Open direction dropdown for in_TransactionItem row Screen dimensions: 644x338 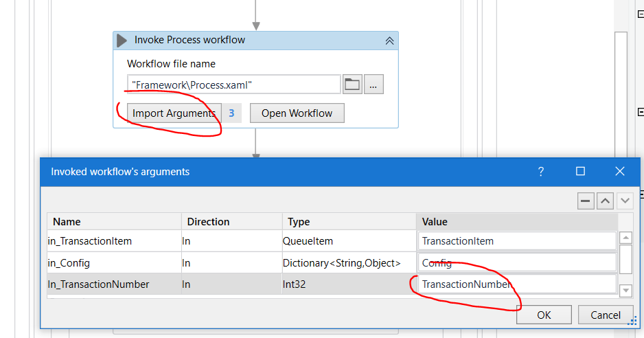point(231,241)
